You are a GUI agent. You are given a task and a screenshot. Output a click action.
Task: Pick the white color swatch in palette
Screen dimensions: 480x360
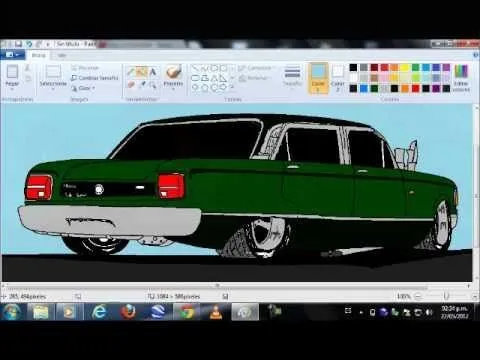click(353, 78)
